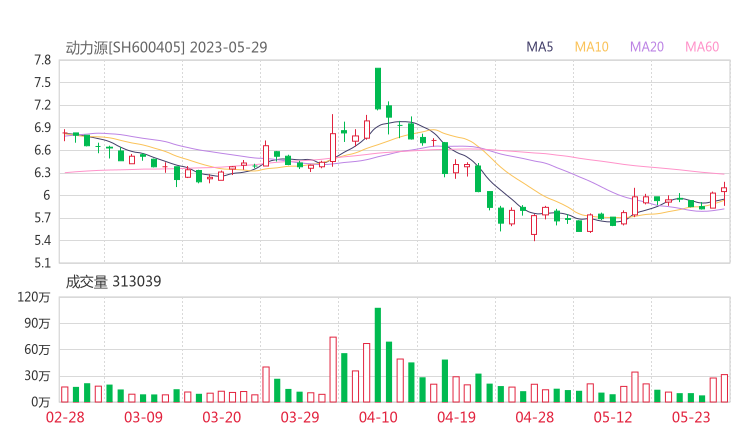740x440 pixels.
Task: Click the 7.8 price axis label
Action: (x=41, y=60)
